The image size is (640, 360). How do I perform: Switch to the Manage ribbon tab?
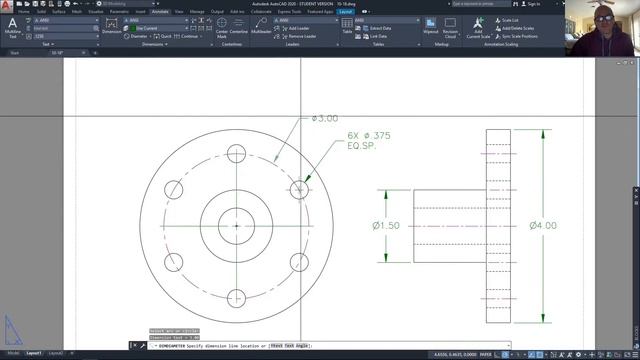pos(197,12)
